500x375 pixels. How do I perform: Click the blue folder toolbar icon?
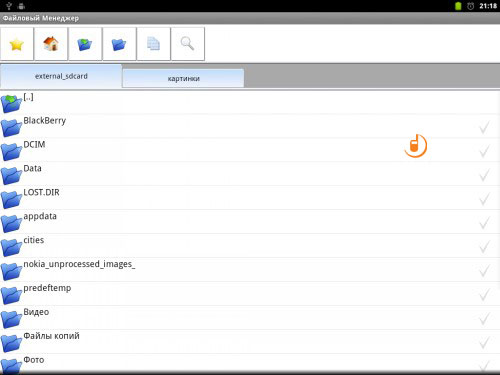tap(119, 44)
